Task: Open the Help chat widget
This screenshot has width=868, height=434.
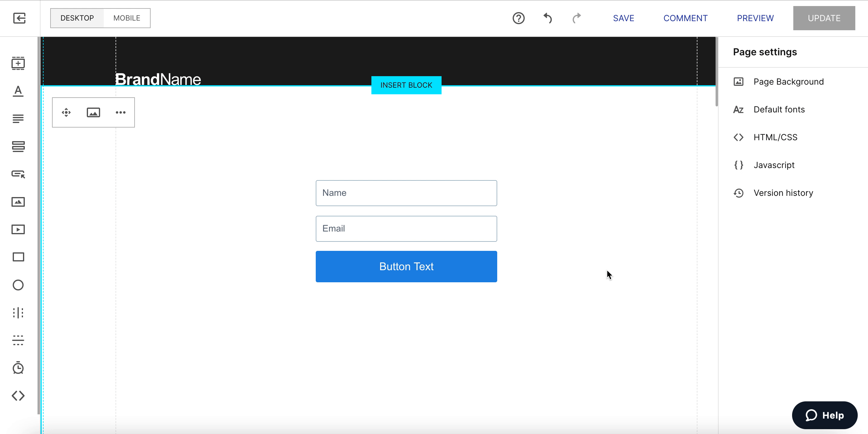Action: (824, 415)
